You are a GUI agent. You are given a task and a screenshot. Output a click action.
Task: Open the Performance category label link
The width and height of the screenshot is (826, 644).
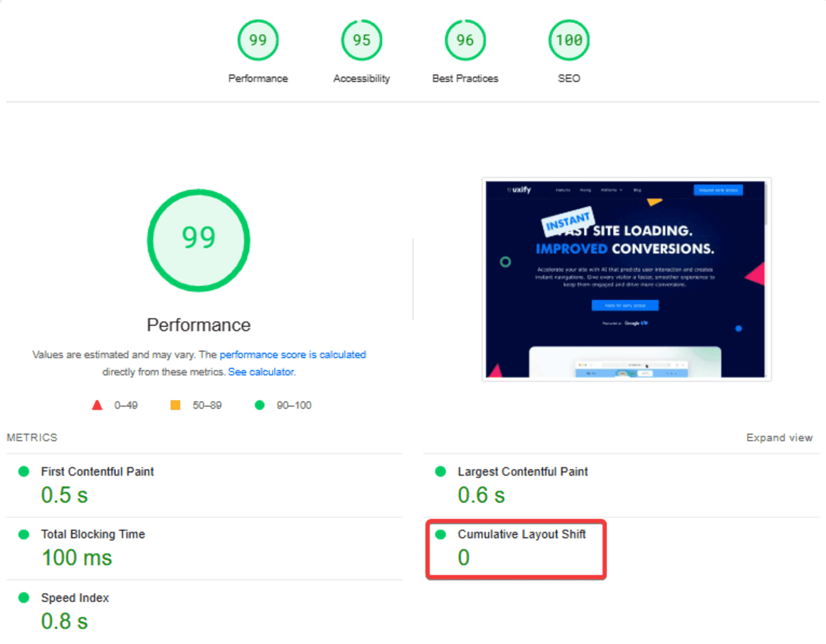point(258,78)
